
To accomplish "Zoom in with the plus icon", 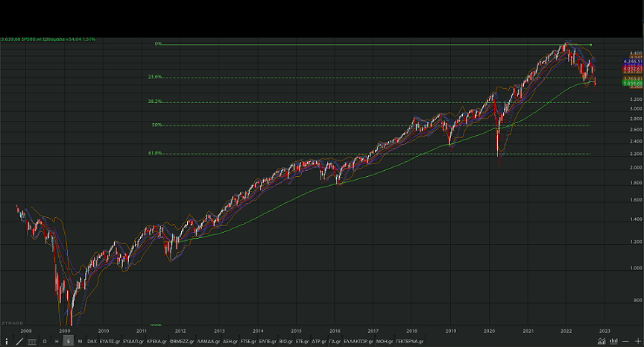I will click(x=637, y=341).
